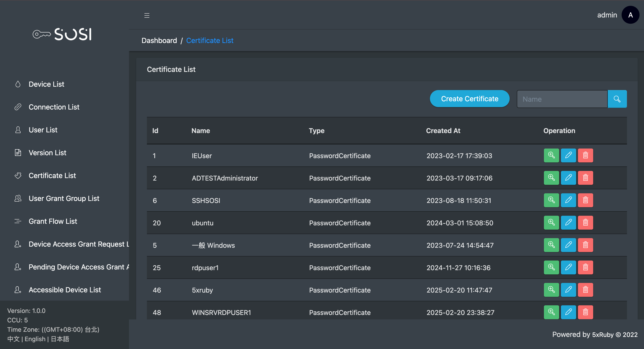644x349 pixels.
Task: Click the pencil edit icon for rdpuser1
Action: 568,267
